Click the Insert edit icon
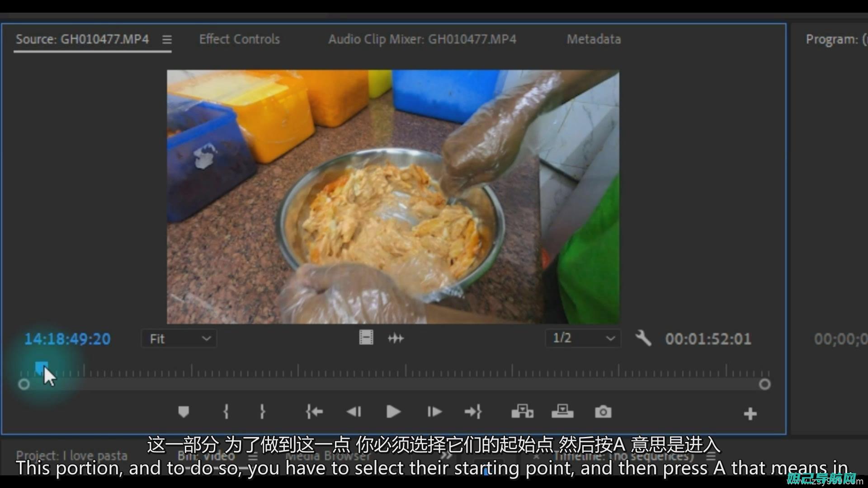The height and width of the screenshot is (488, 868). pos(522,411)
